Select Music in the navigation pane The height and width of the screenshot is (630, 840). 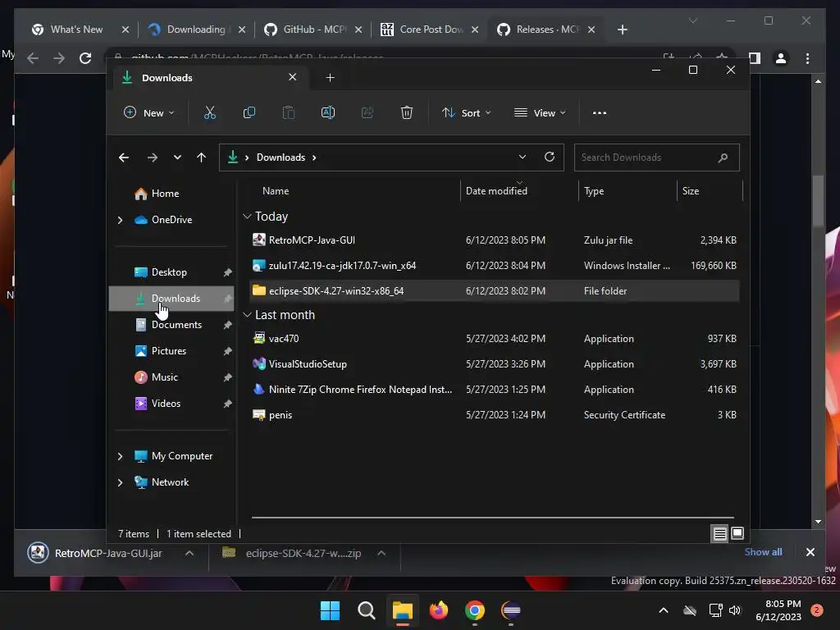pos(164,377)
